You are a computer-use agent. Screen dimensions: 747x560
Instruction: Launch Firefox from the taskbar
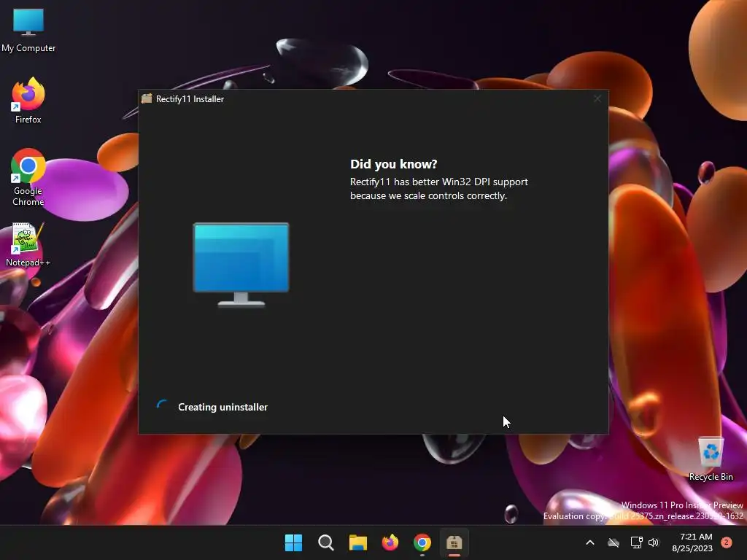(390, 542)
